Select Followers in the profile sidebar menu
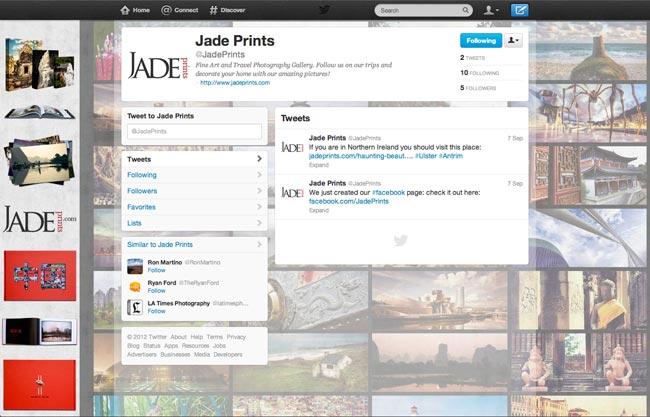 click(194, 191)
